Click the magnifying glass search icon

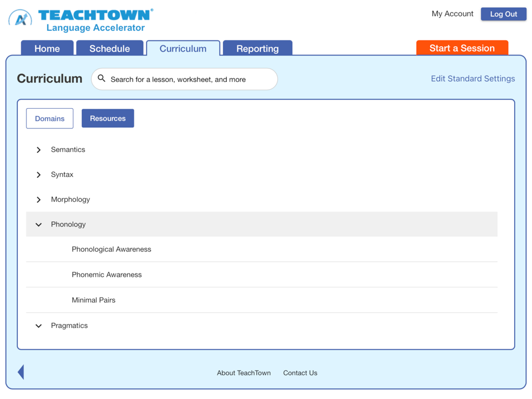101,79
